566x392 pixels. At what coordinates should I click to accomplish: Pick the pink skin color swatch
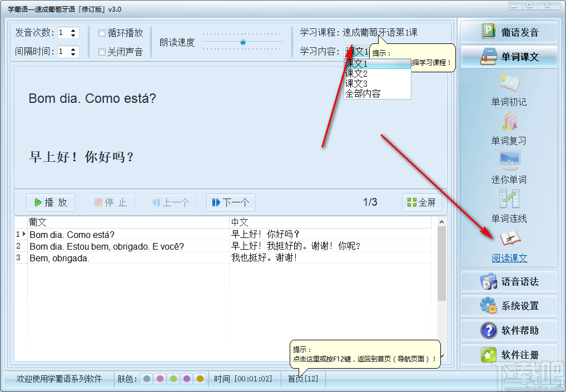160,379
